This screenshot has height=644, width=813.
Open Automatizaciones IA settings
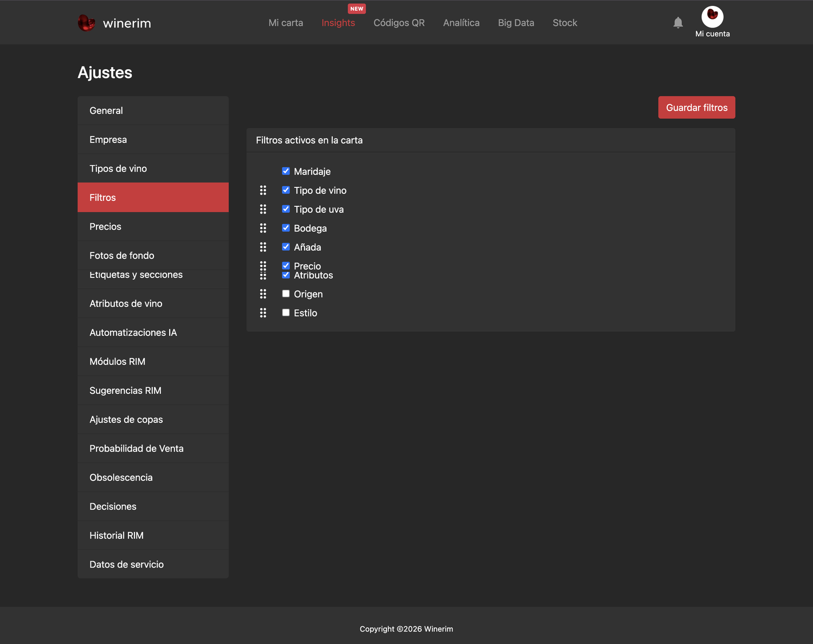point(153,333)
